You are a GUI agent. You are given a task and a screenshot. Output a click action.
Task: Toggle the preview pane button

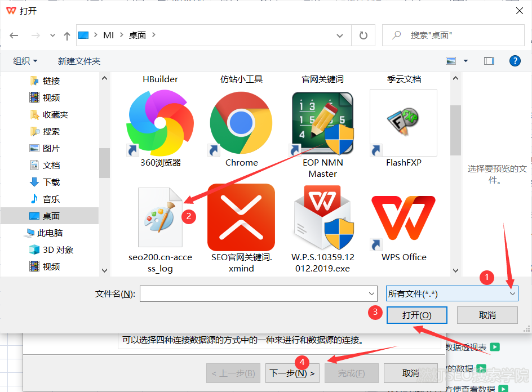pos(489,61)
